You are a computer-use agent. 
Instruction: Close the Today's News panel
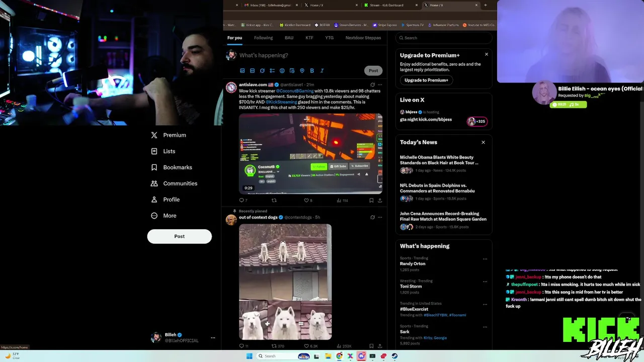(x=484, y=142)
